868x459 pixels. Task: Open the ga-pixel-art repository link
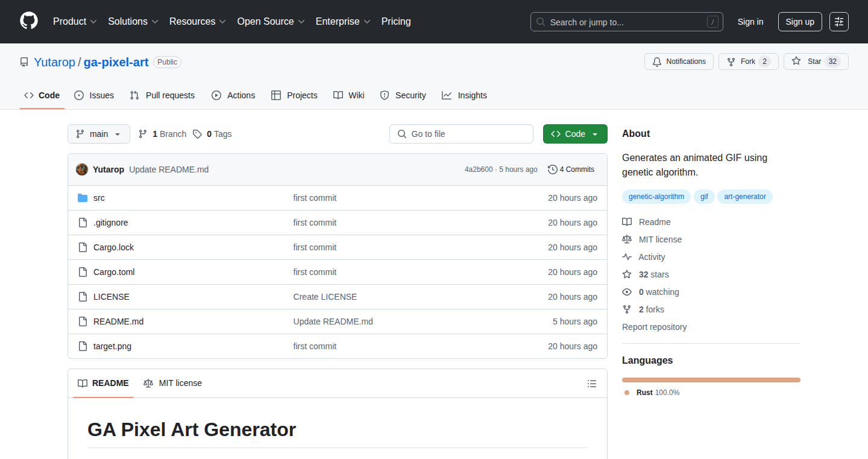tap(116, 62)
